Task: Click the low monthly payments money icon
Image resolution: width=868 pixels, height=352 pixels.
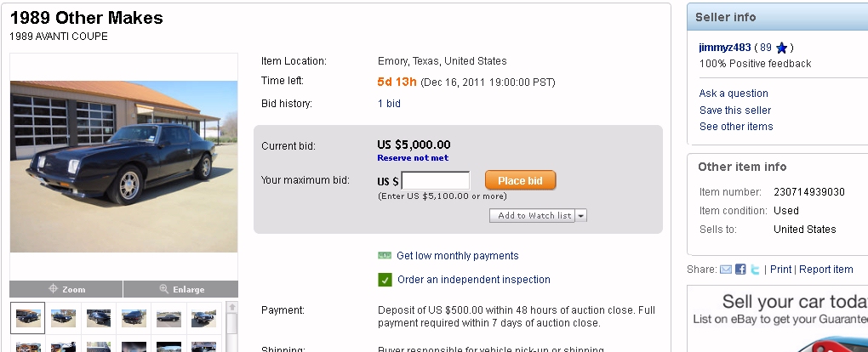Action: tap(385, 256)
